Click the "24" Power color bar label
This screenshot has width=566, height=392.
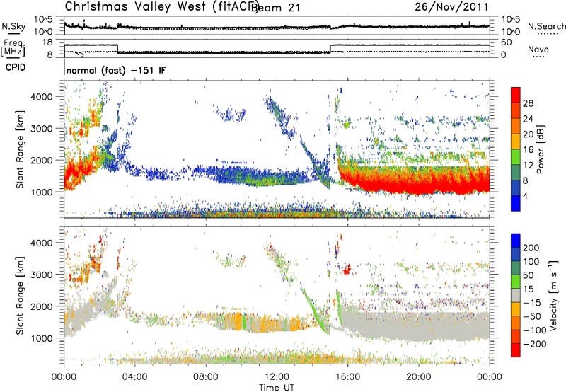click(528, 119)
